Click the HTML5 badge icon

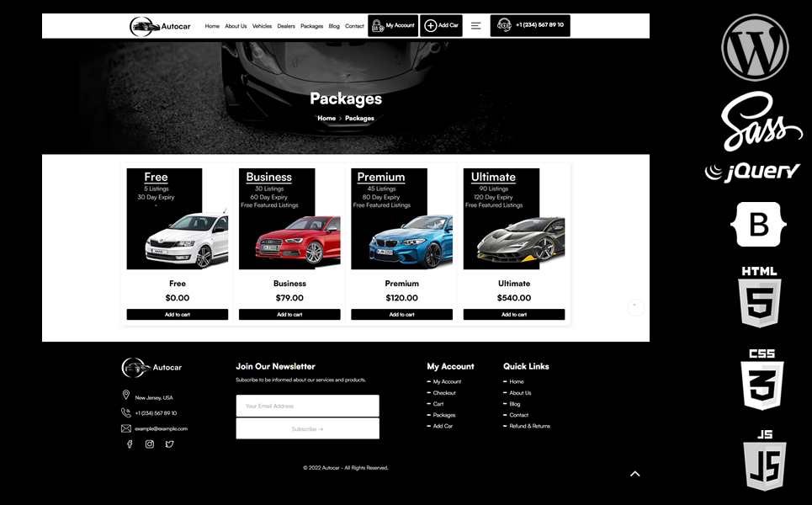click(x=759, y=297)
